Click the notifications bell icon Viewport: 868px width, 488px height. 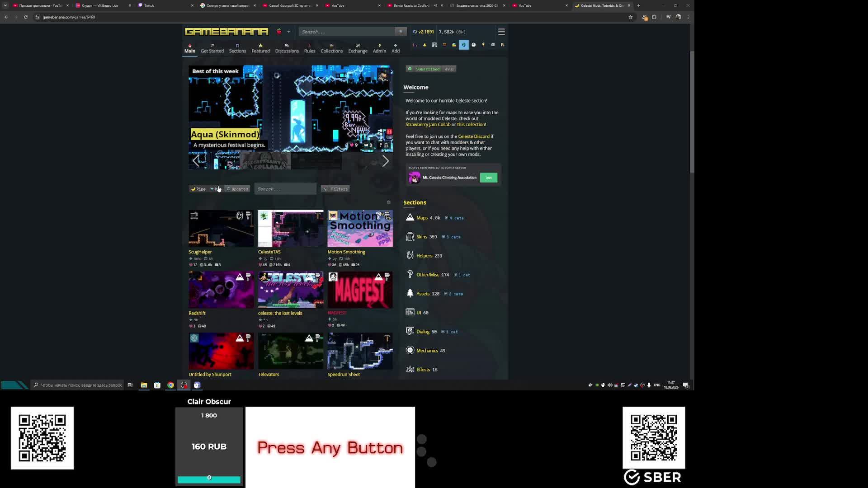click(425, 45)
